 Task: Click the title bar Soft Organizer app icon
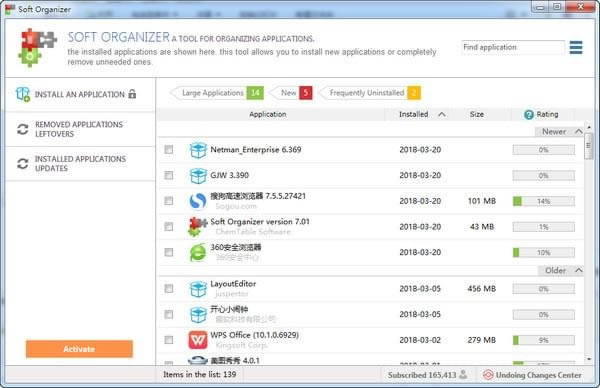[10, 9]
